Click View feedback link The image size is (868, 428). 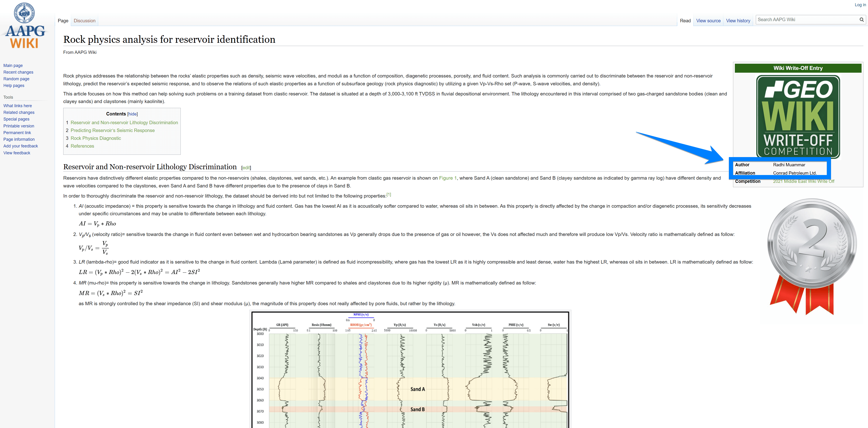17,153
